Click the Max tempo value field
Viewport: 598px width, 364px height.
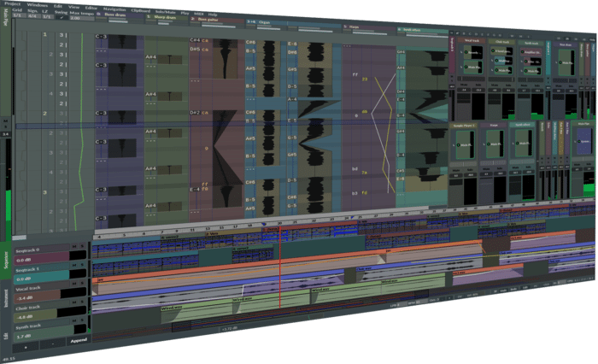pos(77,16)
